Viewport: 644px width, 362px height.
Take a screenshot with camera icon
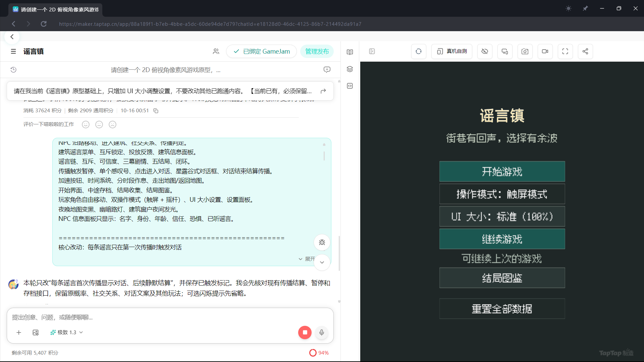coord(525,51)
